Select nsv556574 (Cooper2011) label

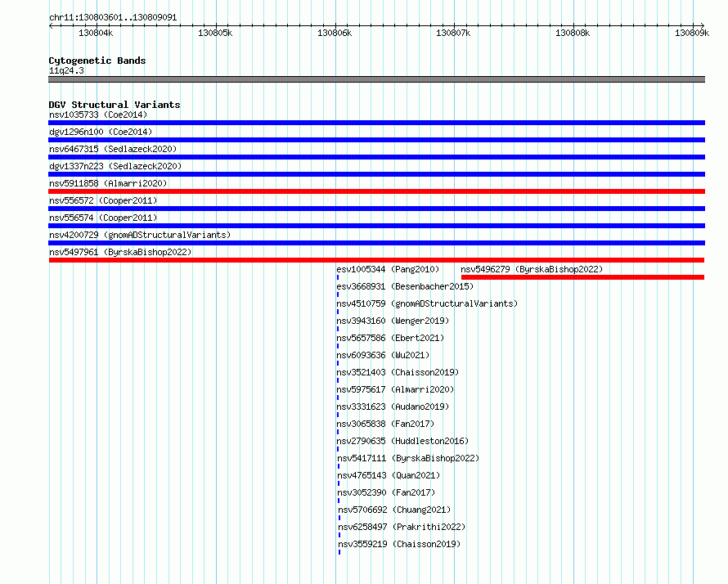[103, 218]
